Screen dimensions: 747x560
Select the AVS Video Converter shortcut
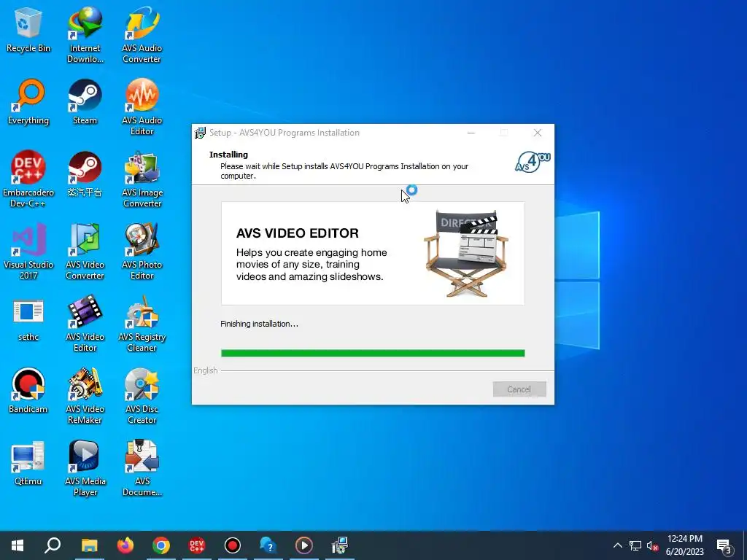85,252
